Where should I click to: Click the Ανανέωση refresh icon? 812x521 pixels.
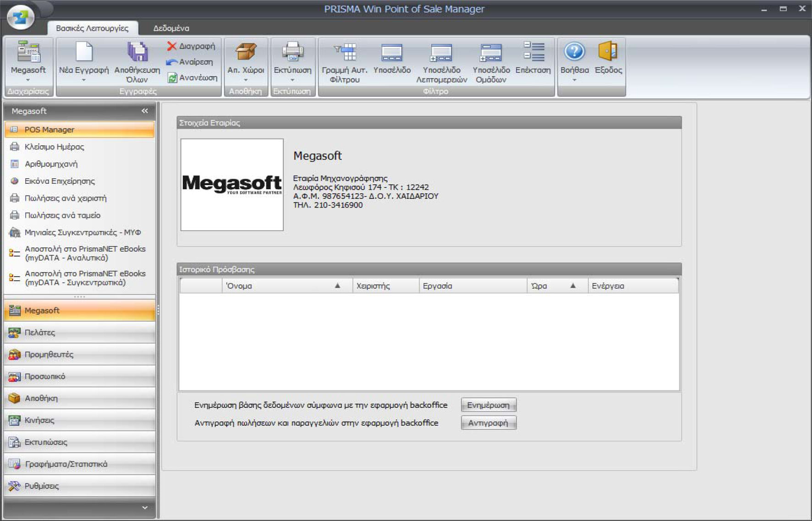point(172,78)
